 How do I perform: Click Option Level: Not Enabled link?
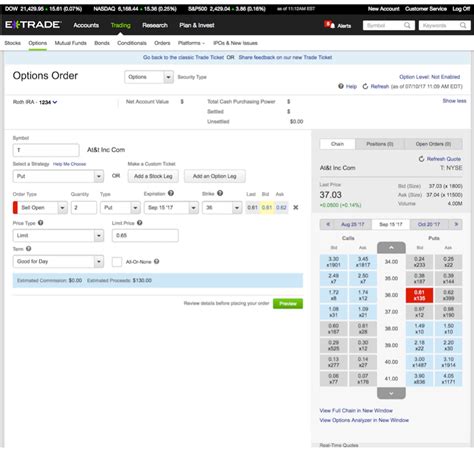[x=429, y=77]
